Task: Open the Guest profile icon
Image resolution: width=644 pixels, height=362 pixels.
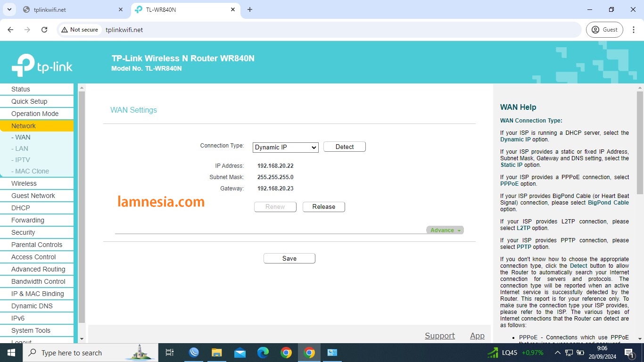Action: click(604, 30)
